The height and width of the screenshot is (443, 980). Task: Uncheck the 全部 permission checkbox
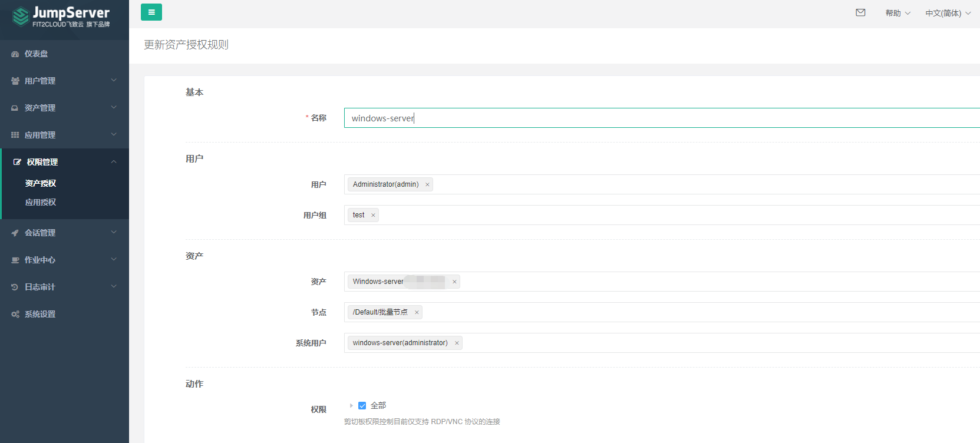(362, 405)
